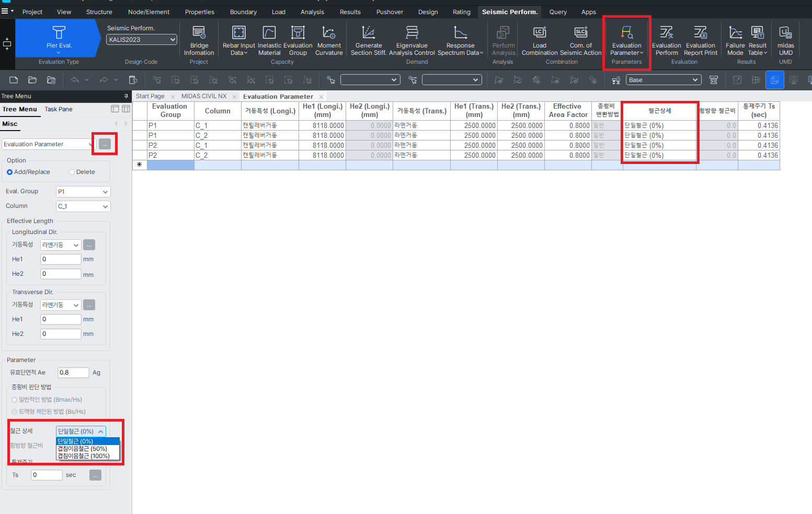This screenshot has width=812, height=514.
Task: Open the Column dropdown showing C_1
Action: pyautogui.click(x=83, y=206)
